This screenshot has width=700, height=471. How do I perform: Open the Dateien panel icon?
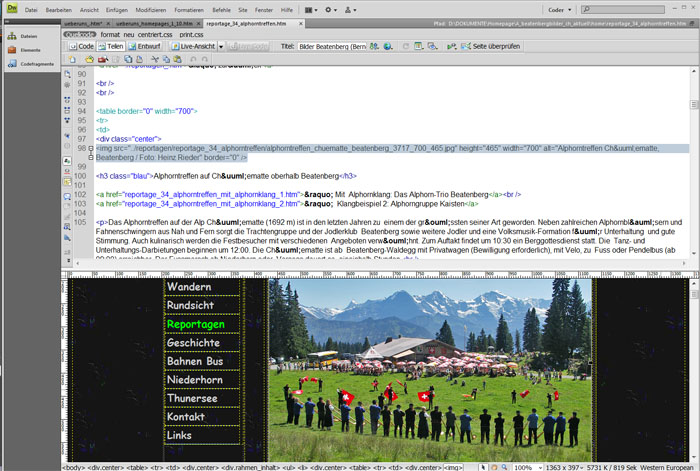(12, 36)
